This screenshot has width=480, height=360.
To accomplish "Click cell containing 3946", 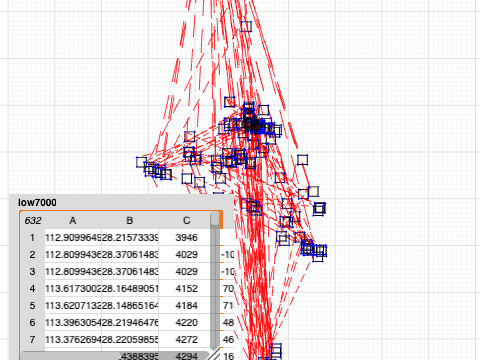I will tap(186, 237).
